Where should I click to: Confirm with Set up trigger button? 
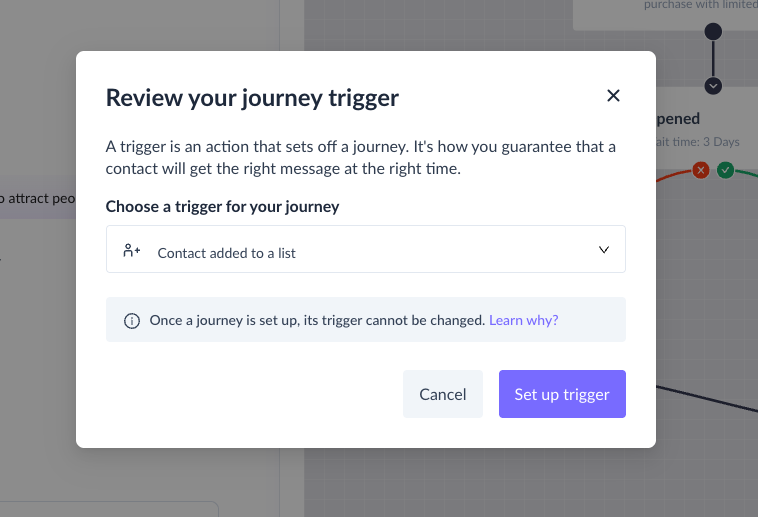point(562,394)
